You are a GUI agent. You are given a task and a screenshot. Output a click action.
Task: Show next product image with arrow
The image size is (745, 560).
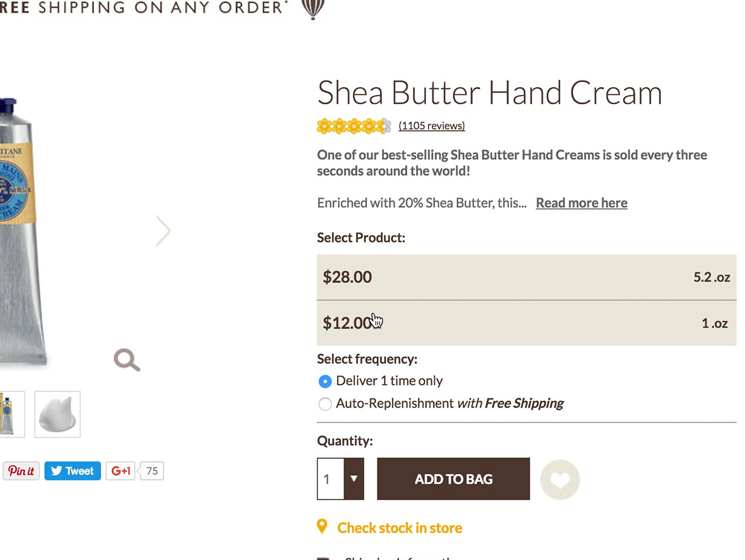[163, 231]
